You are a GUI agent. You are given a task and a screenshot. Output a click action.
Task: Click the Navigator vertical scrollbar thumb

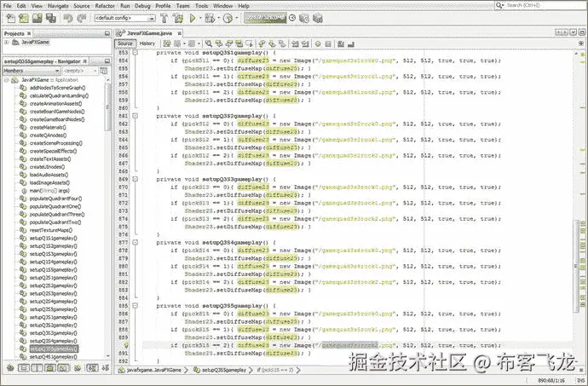click(108, 107)
